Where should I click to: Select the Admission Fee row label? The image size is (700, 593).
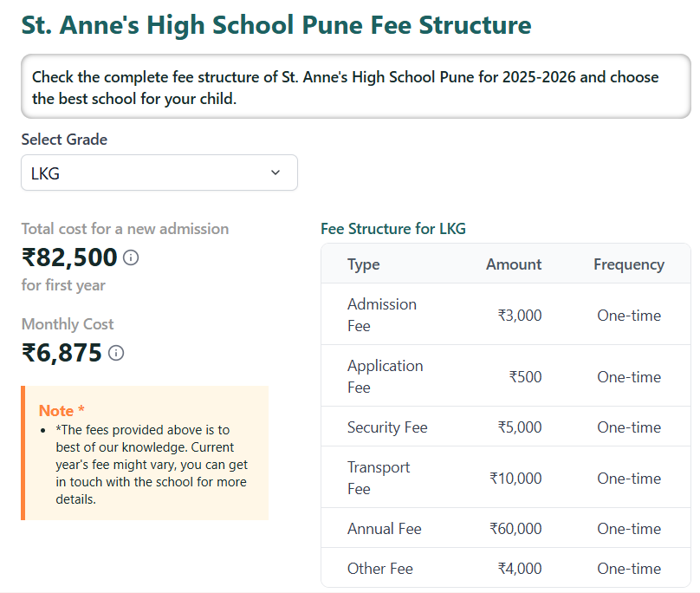(382, 315)
